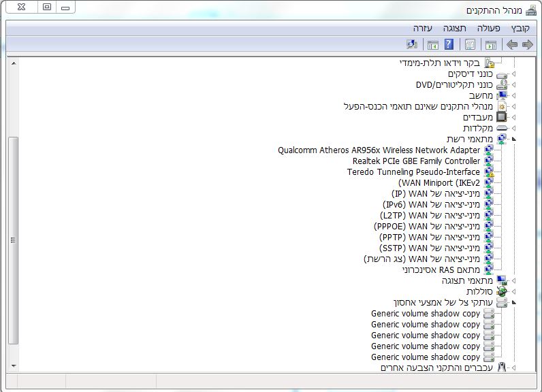Collapse the network adapters (מתאמי רשת) node
The height and width of the screenshot is (392, 542).
[x=514, y=140]
